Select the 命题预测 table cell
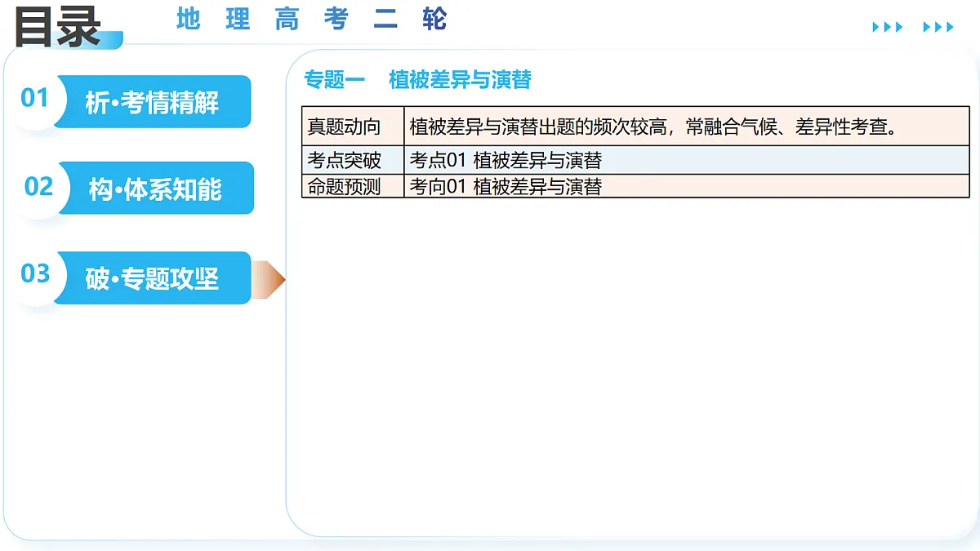Screen dimensions: 980x551 353,186
